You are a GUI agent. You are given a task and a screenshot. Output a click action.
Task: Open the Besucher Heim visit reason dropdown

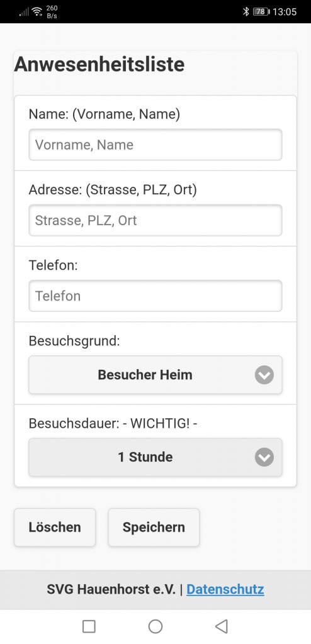(x=155, y=375)
